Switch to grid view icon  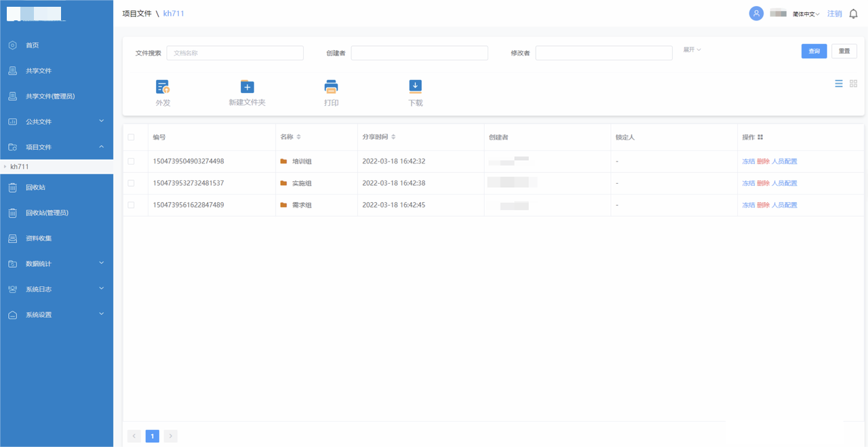pyautogui.click(x=854, y=83)
